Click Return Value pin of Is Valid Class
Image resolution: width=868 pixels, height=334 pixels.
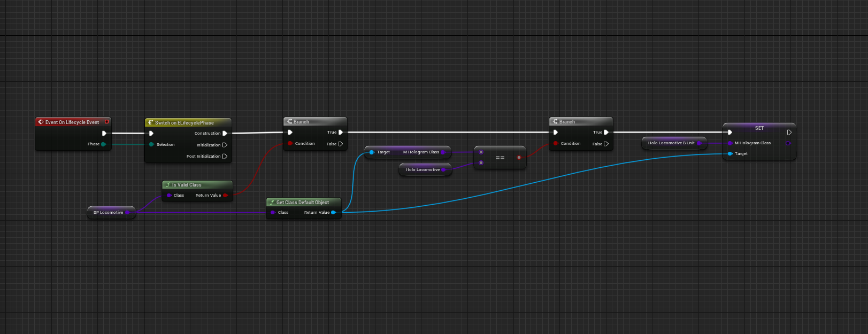pyautogui.click(x=226, y=196)
